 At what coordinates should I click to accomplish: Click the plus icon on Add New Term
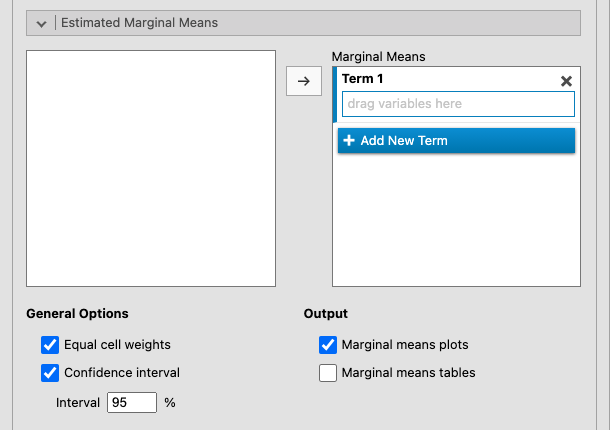(349, 141)
